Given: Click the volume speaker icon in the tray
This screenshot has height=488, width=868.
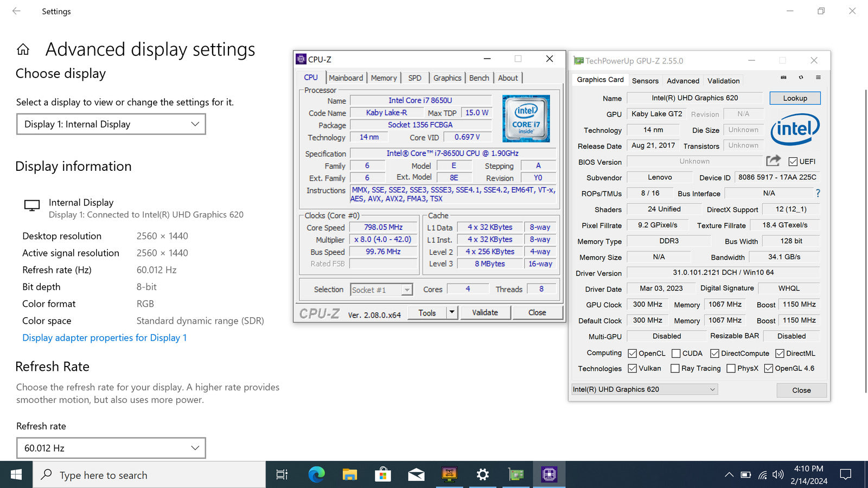Looking at the screenshot, I should (x=778, y=475).
